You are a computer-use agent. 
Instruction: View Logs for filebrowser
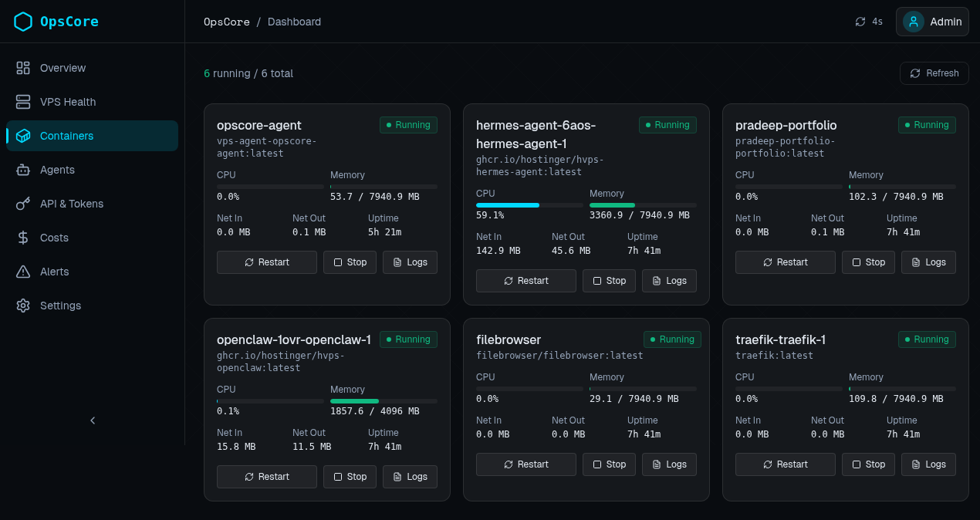click(670, 464)
